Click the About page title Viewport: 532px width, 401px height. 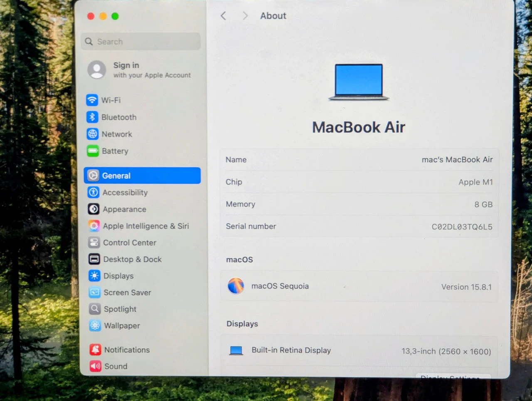[x=273, y=16]
